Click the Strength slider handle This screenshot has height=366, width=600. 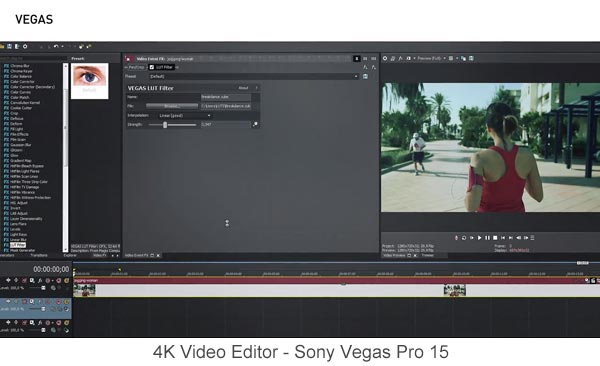pos(165,125)
